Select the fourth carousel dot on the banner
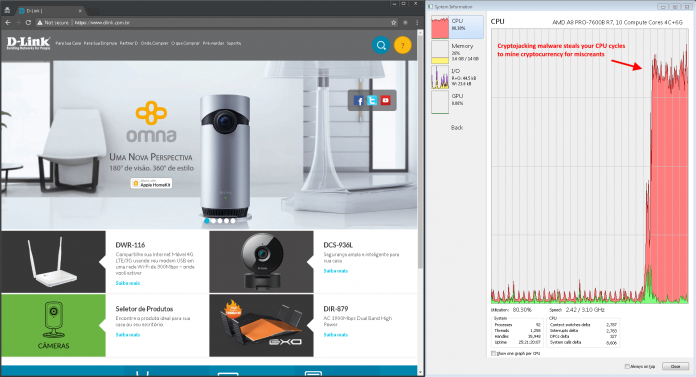 pos(227,221)
